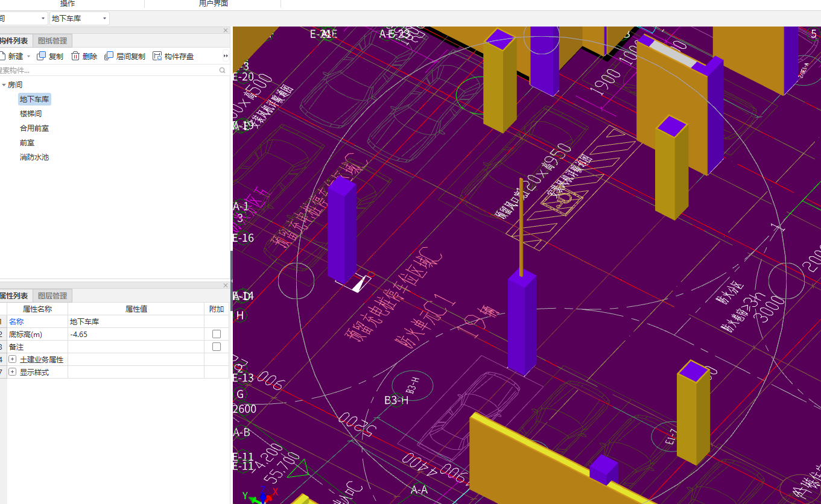Close the 构件列表 panel

click(x=226, y=30)
